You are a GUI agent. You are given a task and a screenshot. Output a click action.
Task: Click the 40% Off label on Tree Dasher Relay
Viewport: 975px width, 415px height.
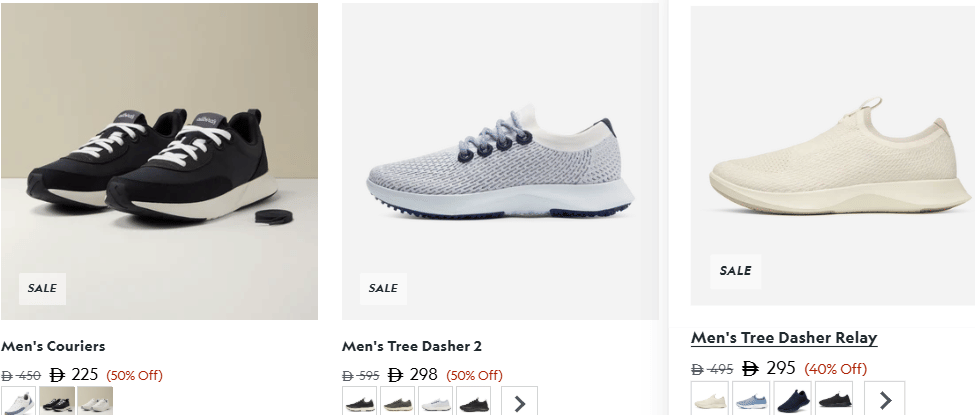point(836,369)
